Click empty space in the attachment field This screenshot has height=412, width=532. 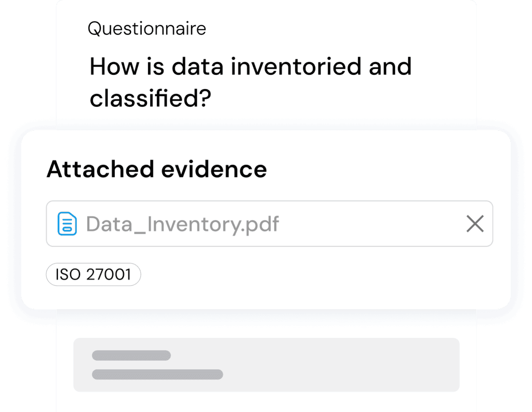click(372, 224)
